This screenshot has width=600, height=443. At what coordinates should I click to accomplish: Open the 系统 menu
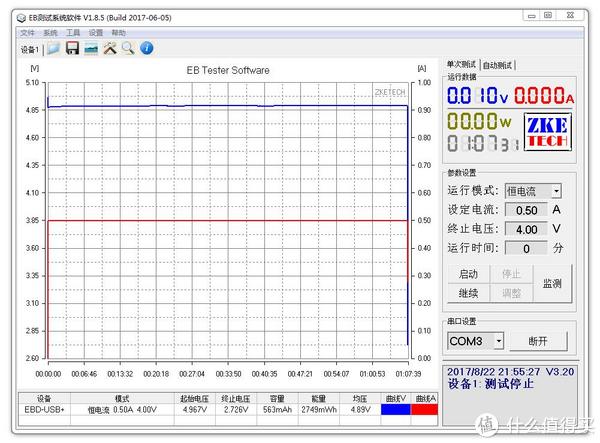[x=50, y=33]
